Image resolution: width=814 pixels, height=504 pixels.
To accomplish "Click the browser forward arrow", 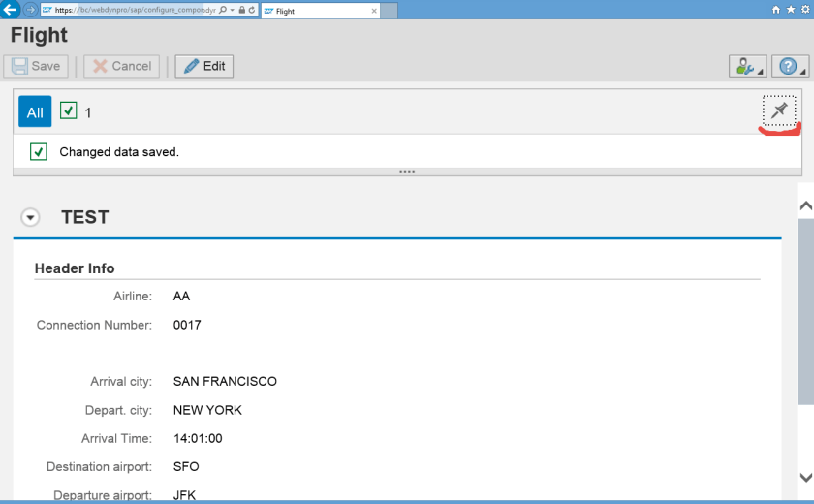I will [31, 10].
